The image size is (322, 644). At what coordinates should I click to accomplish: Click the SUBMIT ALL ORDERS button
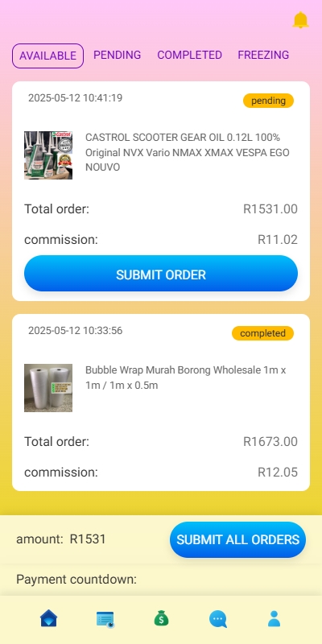237,539
